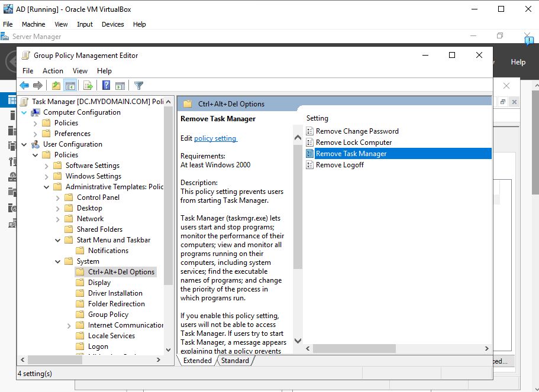The width and height of the screenshot is (539, 392).
Task: Open the View menu in the policy editor
Action: (x=80, y=71)
